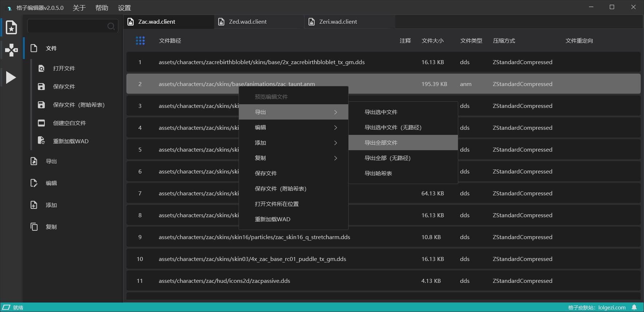Click the 重新加载WAD icon in sidebar
Image resolution: width=644 pixels, height=312 pixels.
coord(41,141)
